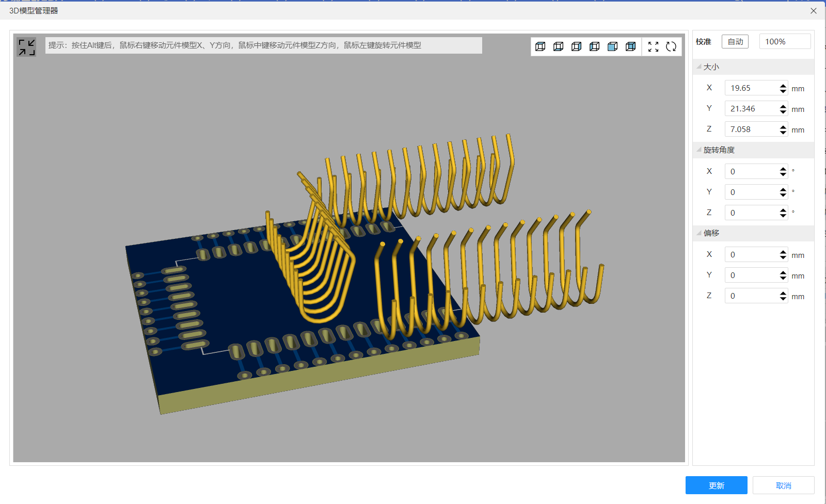
Task: Click the offset Z input field
Action: [x=751, y=296]
